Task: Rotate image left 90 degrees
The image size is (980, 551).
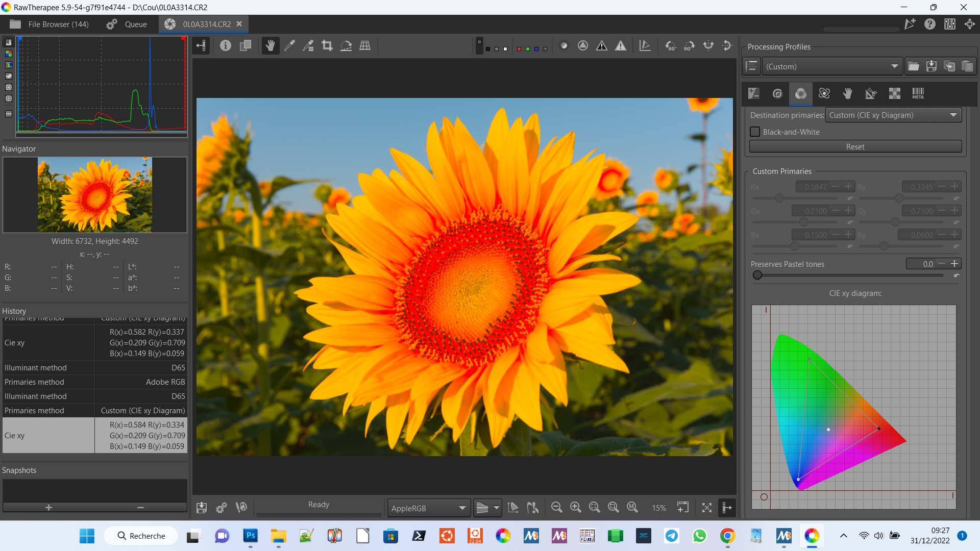Action: point(671,46)
